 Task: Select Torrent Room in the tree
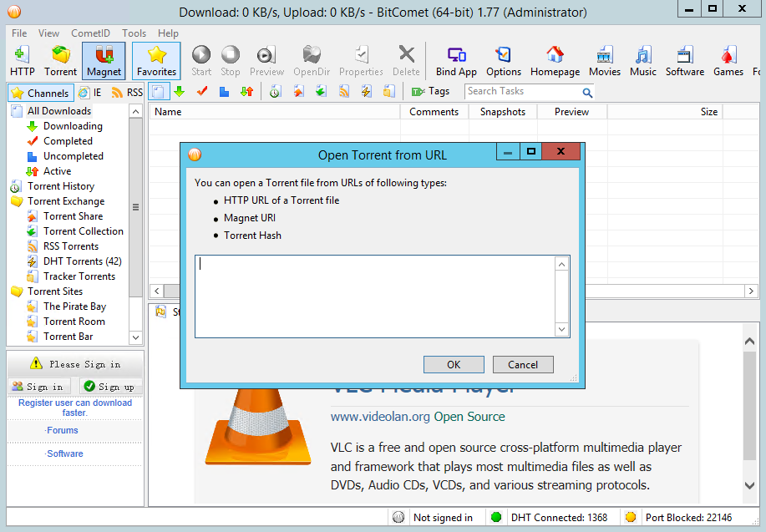74,322
